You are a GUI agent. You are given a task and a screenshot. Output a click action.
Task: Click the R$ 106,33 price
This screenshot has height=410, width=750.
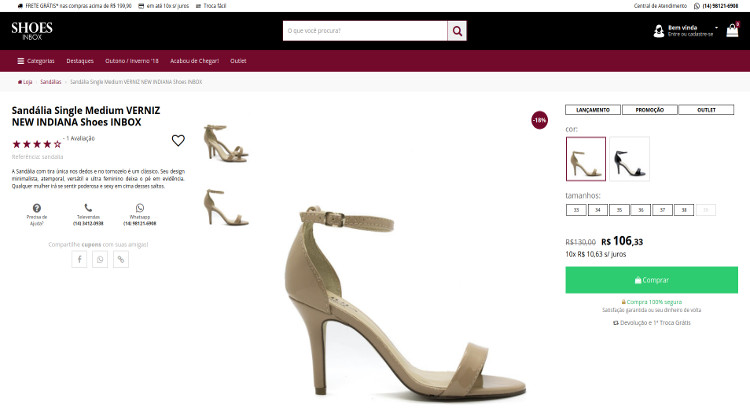(622, 241)
